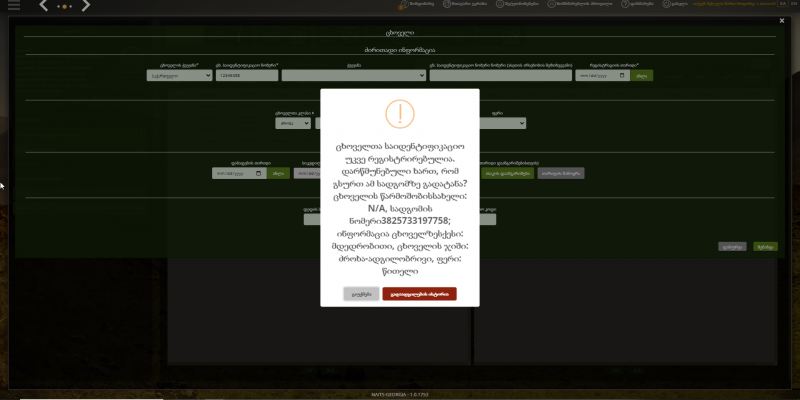
Task: Click the green save button at form bottom
Action: (x=765, y=246)
